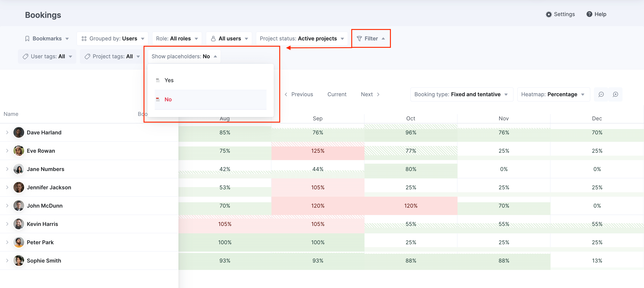
Task: Go to Previous period
Action: 299,94
